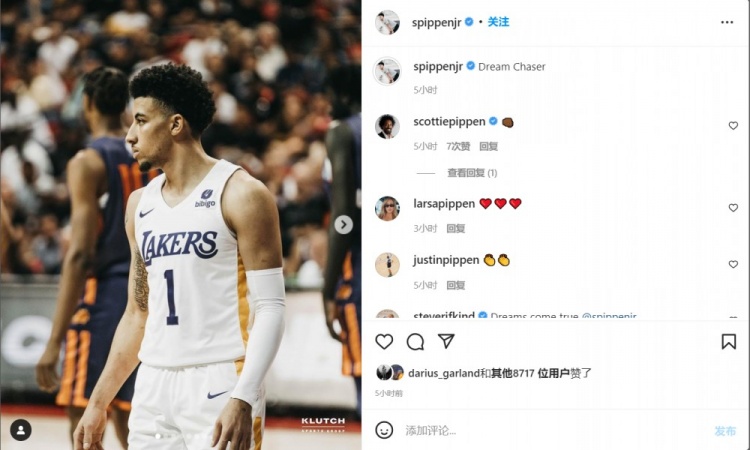This screenshot has height=450, width=750.
Task: Like the post with the heart icon
Action: coord(384,341)
